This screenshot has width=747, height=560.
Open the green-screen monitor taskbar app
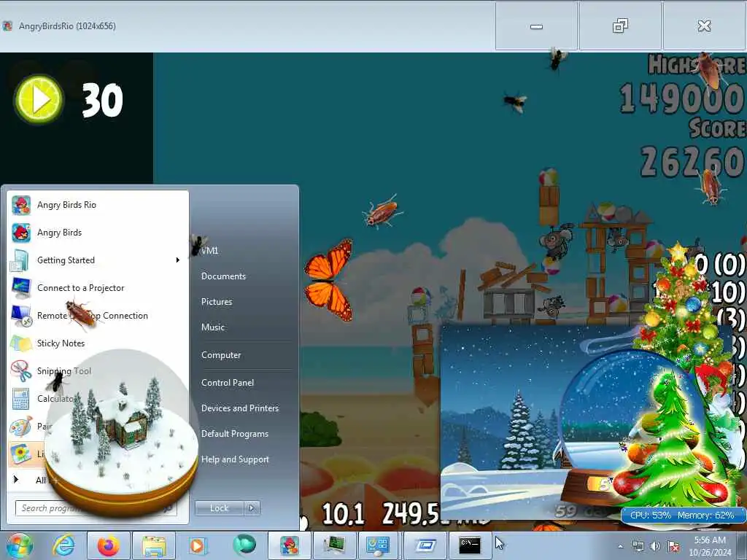click(x=334, y=545)
